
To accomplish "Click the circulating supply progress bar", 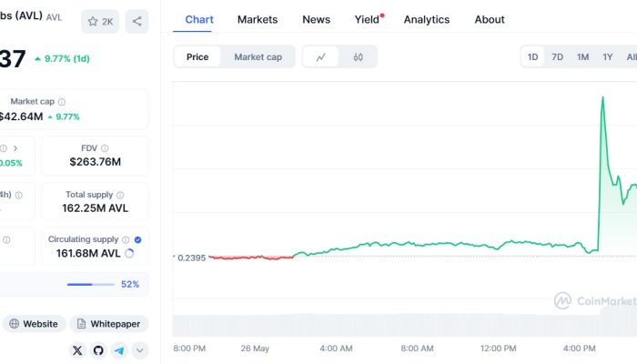I will coord(90,285).
